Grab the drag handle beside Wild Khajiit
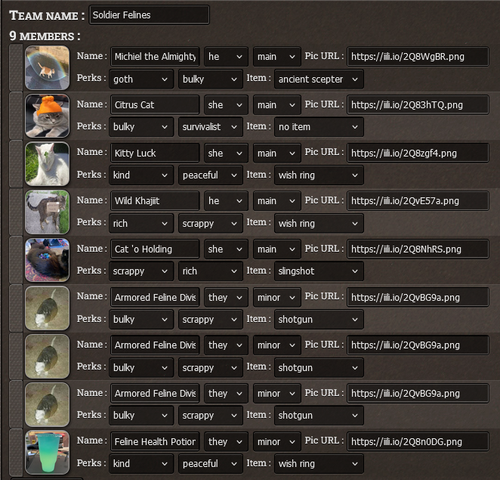 16,212
